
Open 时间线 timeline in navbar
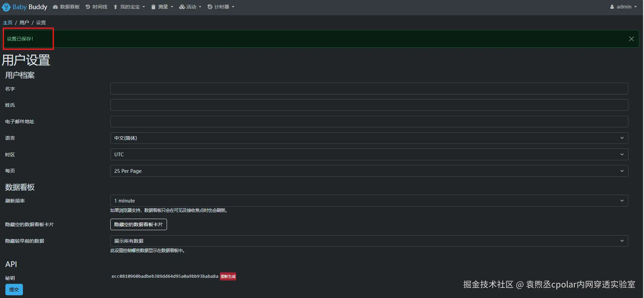pos(96,7)
